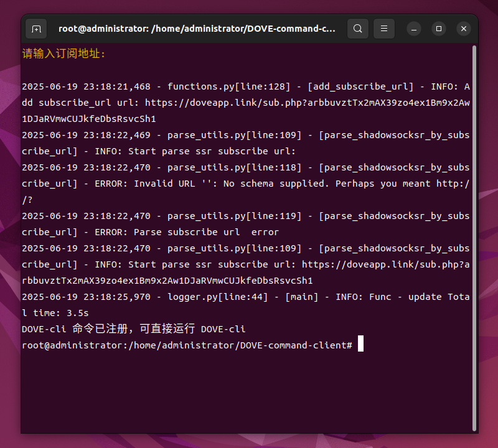This screenshot has height=448, width=498.
Task: Open the terminal hamburger menu
Action: pos(384,29)
